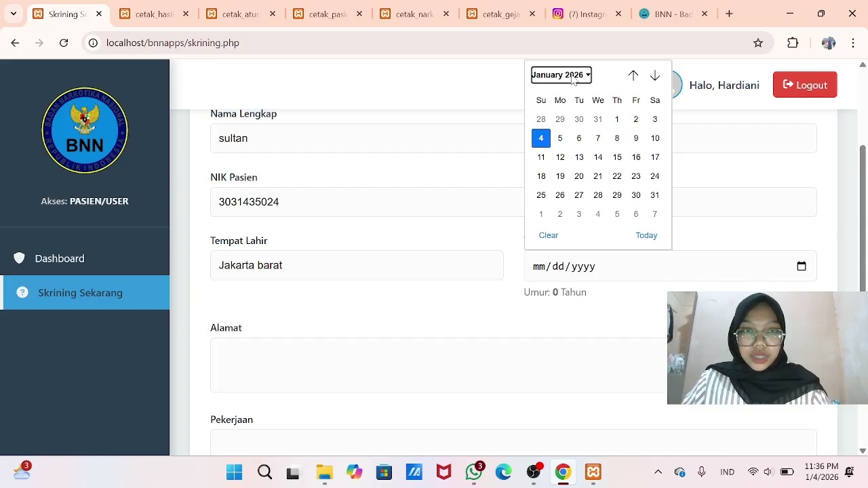Switch to the cetak_pasi browser tab

[328, 14]
